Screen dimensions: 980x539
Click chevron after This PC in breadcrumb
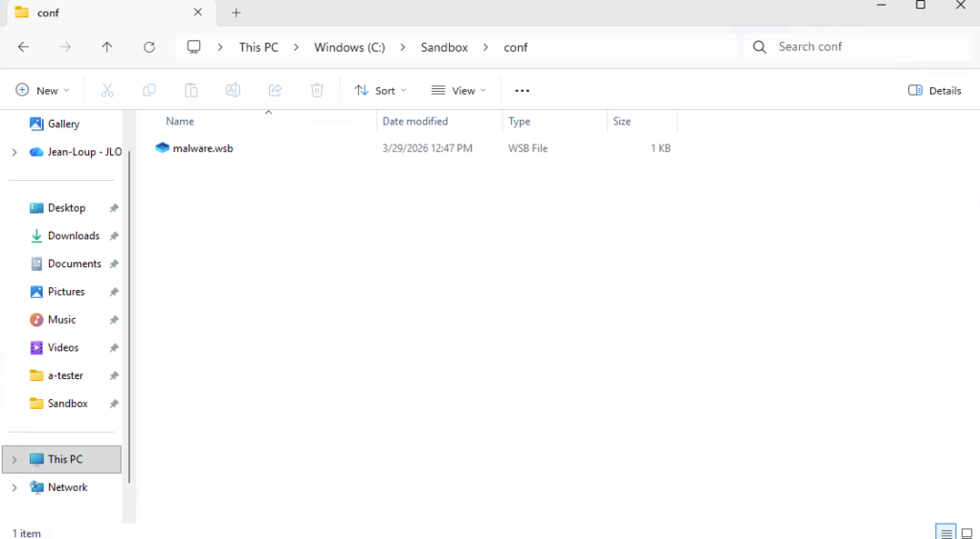(297, 48)
